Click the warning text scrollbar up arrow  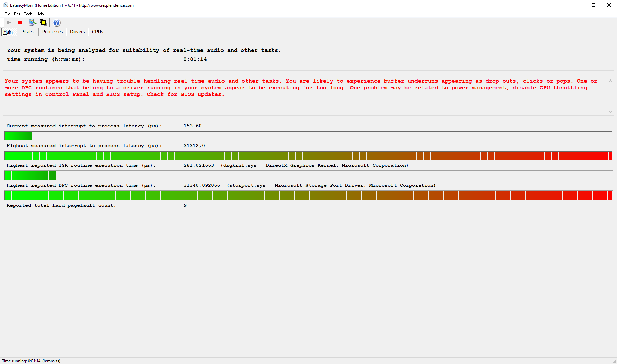610,81
